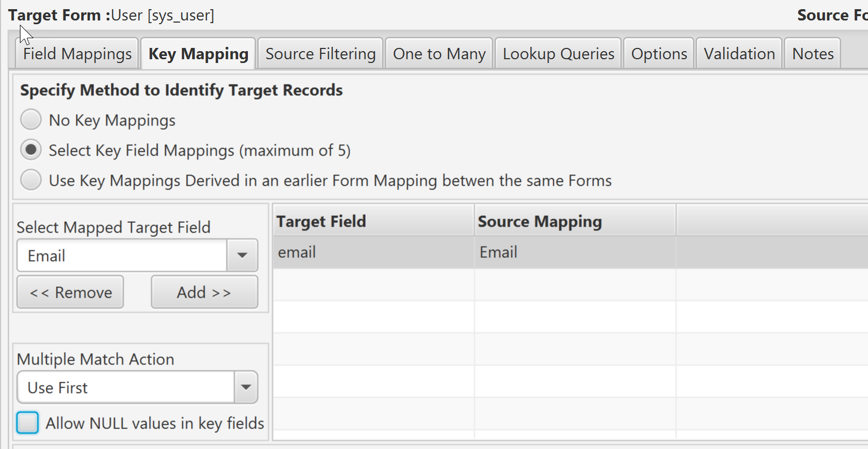Choose Select Key Field Mappings option
The width and height of the screenshot is (868, 449).
pos(31,150)
